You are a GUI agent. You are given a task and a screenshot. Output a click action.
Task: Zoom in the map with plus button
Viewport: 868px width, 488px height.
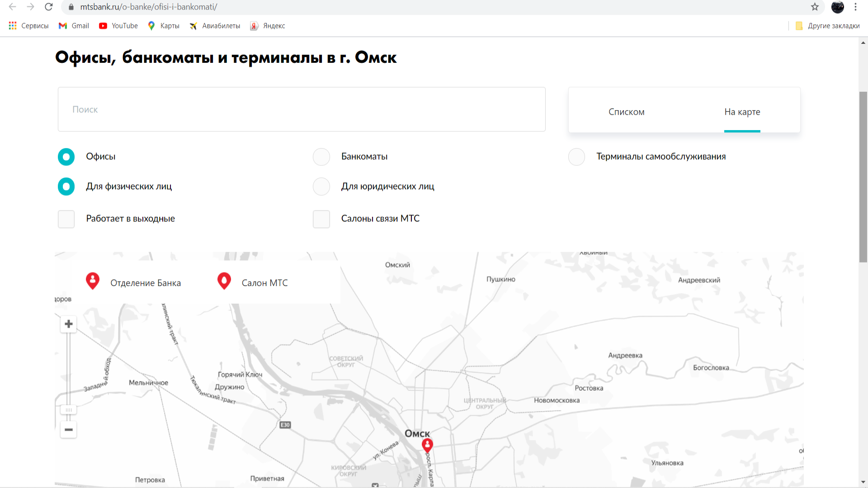tap(69, 324)
